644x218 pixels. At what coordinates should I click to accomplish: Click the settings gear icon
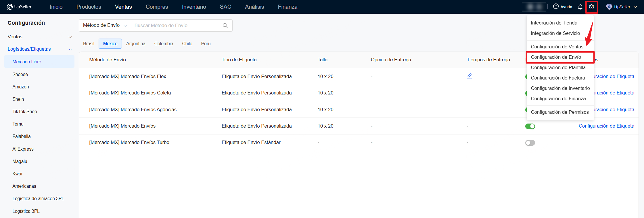pos(591,7)
